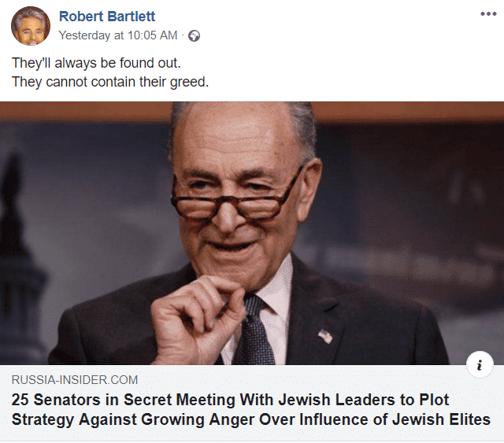Image resolution: width=504 pixels, height=443 pixels.
Task: Click the circular info "i" button
Action: tap(480, 365)
